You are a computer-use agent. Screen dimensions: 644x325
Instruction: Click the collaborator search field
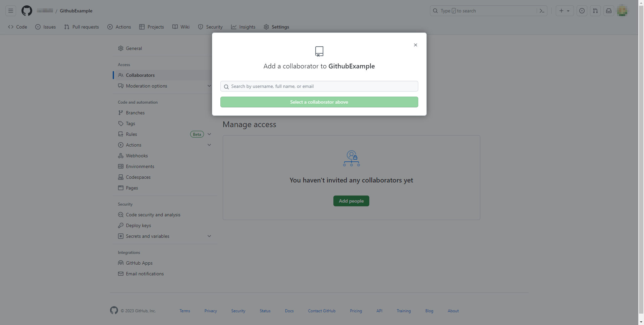pos(319,86)
